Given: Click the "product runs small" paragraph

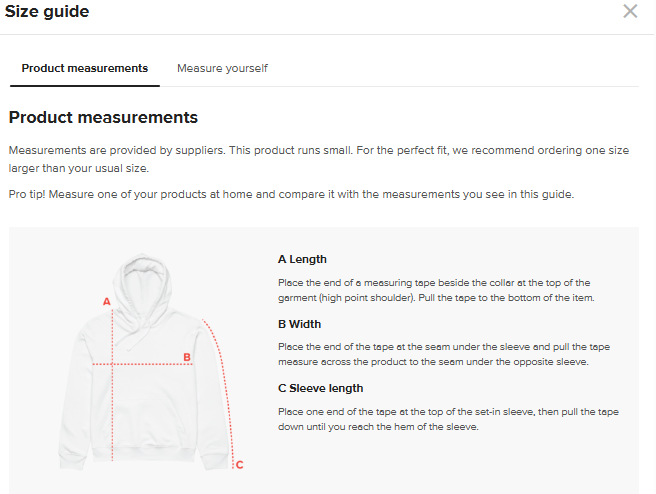Looking at the screenshot, I should coord(318,158).
